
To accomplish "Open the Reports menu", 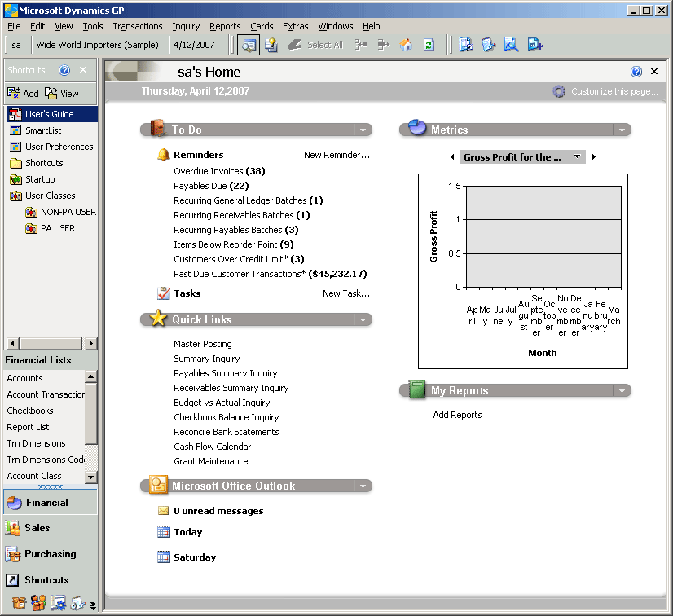I will point(225,26).
